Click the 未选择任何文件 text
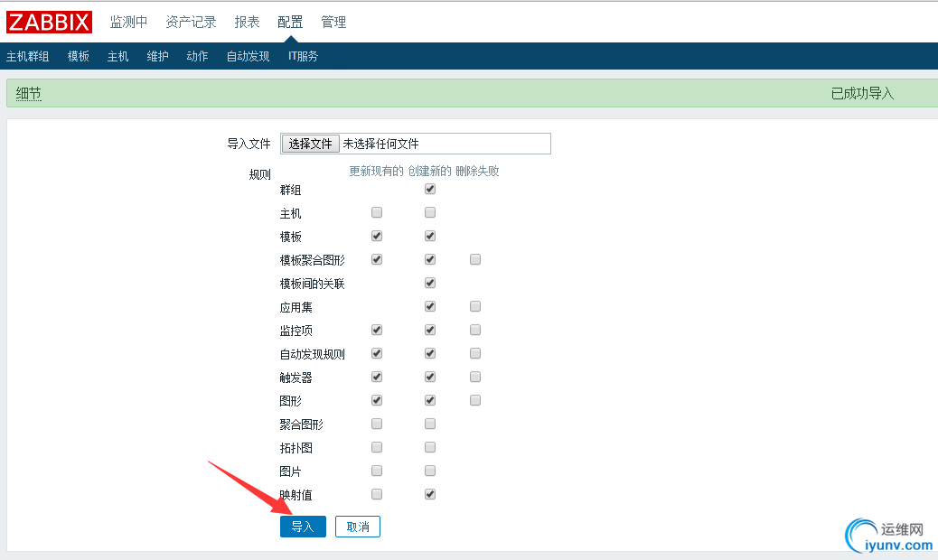938x560 pixels. pyautogui.click(x=381, y=144)
